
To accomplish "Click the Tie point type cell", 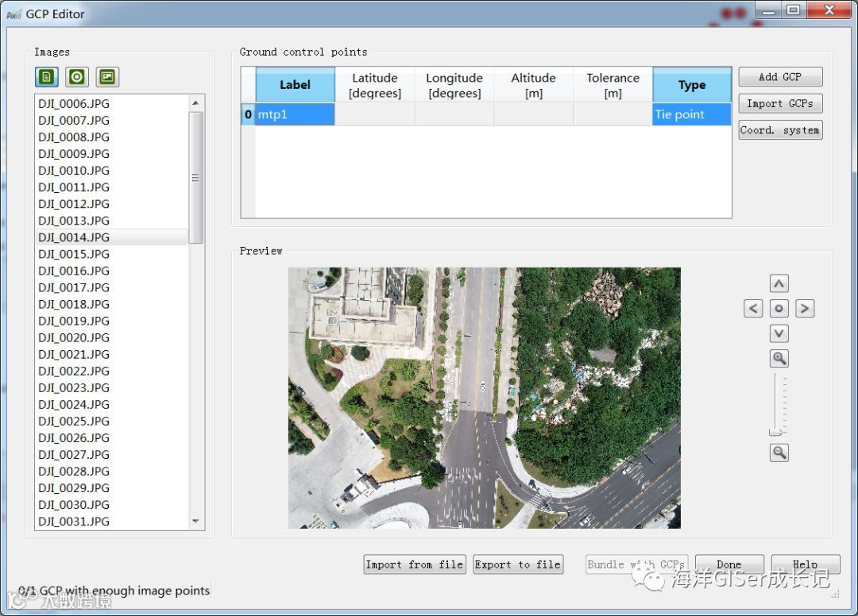I will tap(692, 114).
